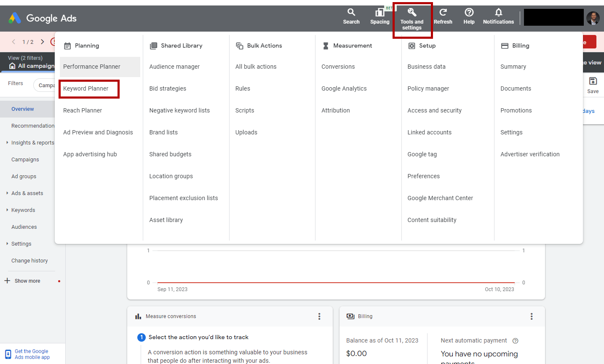This screenshot has height=364, width=604.
Task: Click the Show more plus icon
Action: (x=7, y=281)
